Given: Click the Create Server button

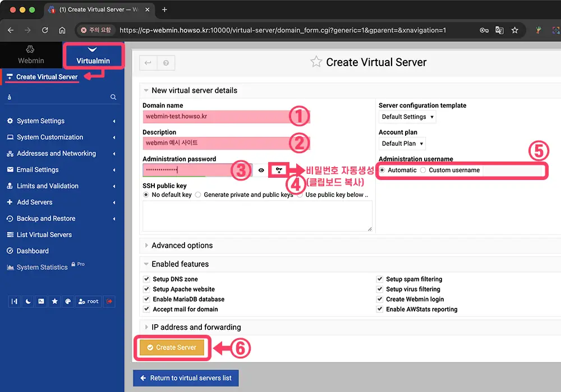Looking at the screenshot, I should click(172, 348).
